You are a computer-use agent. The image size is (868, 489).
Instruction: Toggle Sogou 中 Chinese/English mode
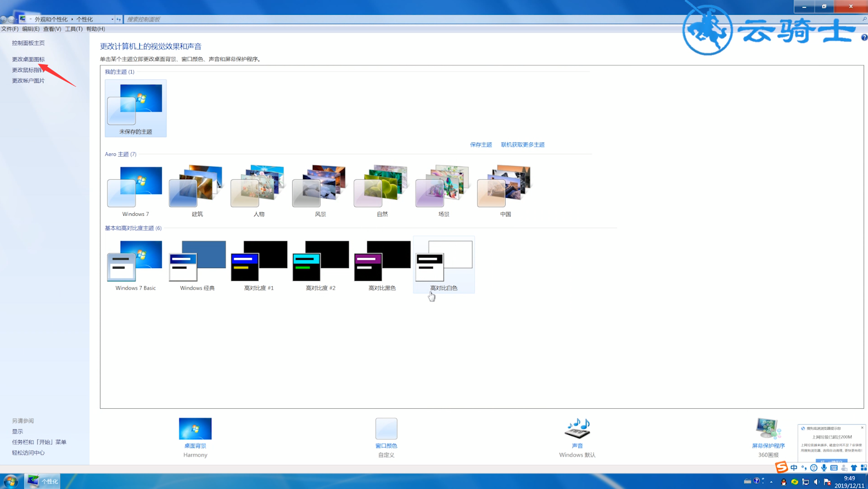[x=794, y=468]
